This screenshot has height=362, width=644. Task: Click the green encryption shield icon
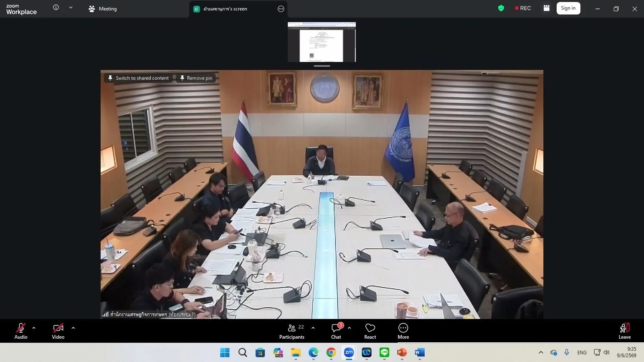click(501, 8)
